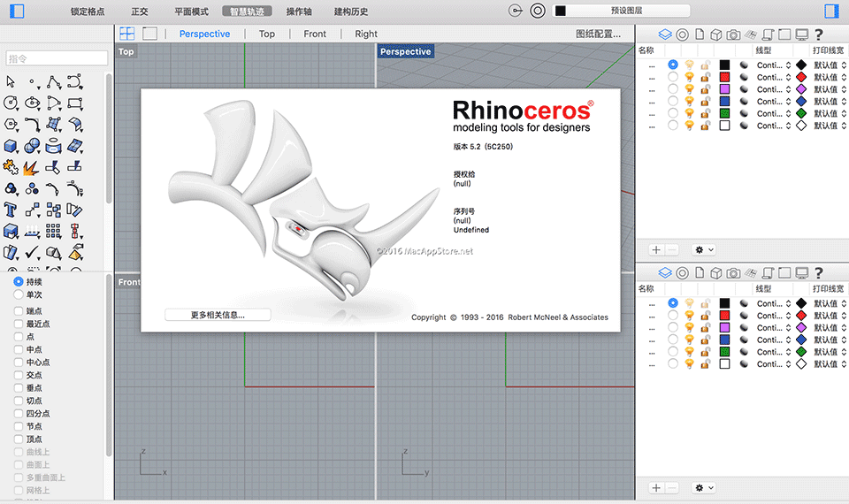This screenshot has height=504, width=849.
Task: Open purple layer print width dropdown in lower panel
Action: click(x=830, y=327)
